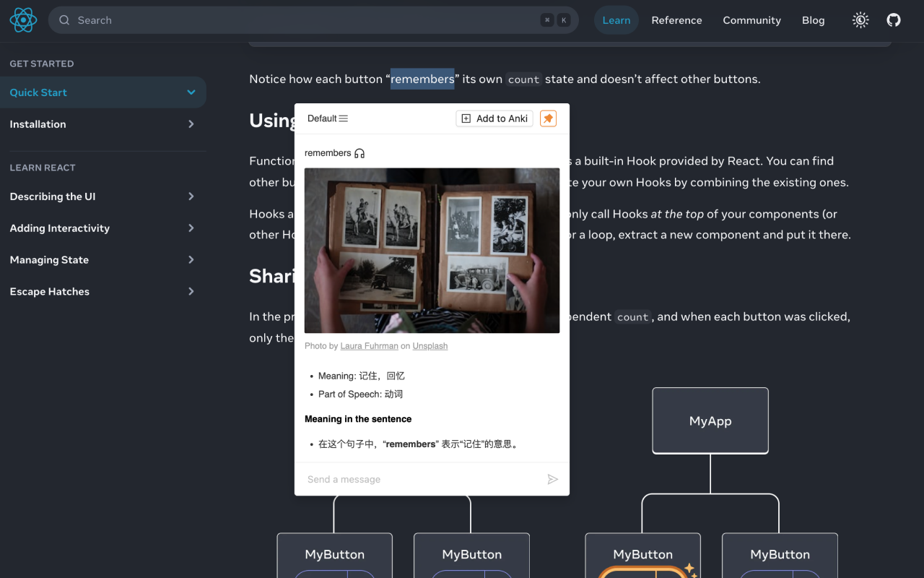924x578 pixels.
Task: Expand the Installation chevron
Action: click(191, 124)
